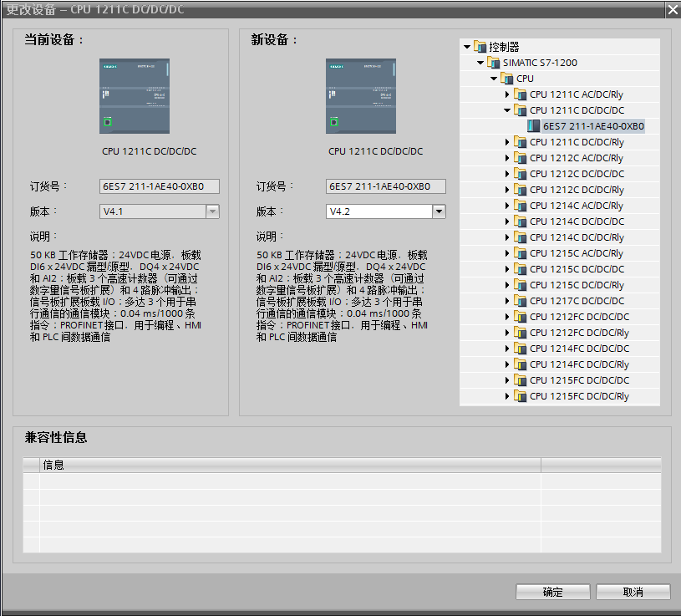The width and height of the screenshot is (681, 616).
Task: Select CPU 1214C AC/DC/Rly tree label
Action: (x=577, y=206)
